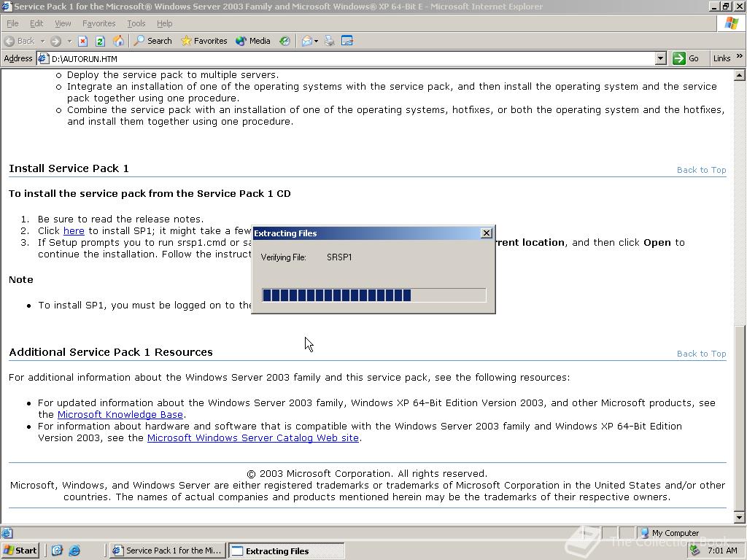Click the status bar page icon
Viewport: 747px width, 560px height.
(7, 533)
